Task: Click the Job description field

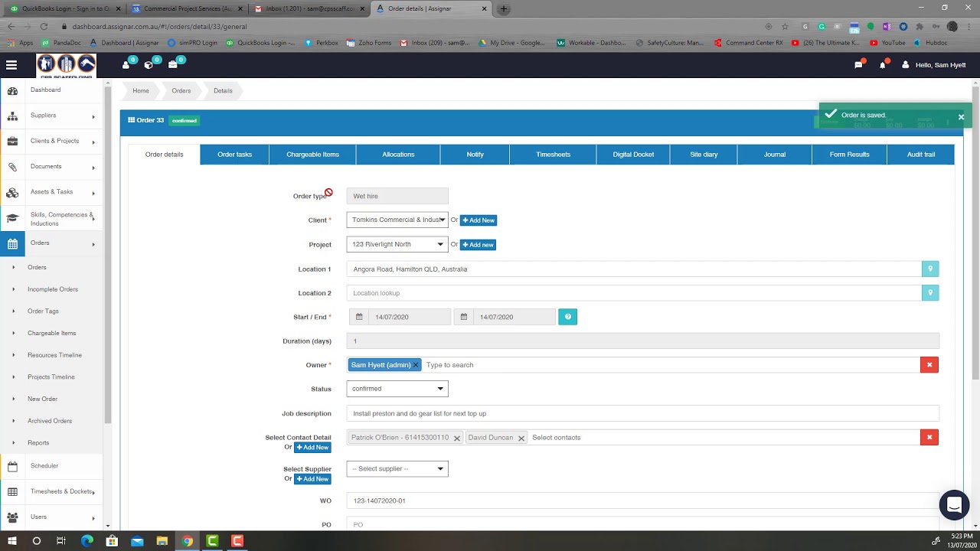Action: click(642, 413)
